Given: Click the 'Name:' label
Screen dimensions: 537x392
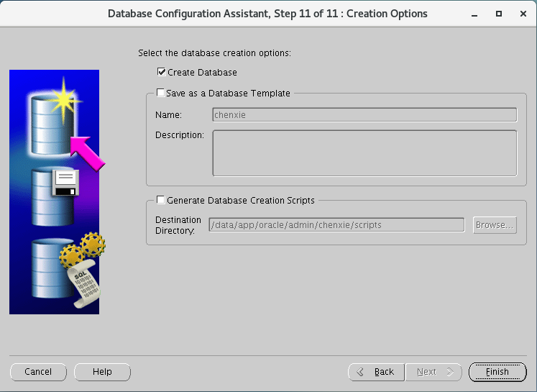Looking at the screenshot, I should pyautogui.click(x=168, y=115).
